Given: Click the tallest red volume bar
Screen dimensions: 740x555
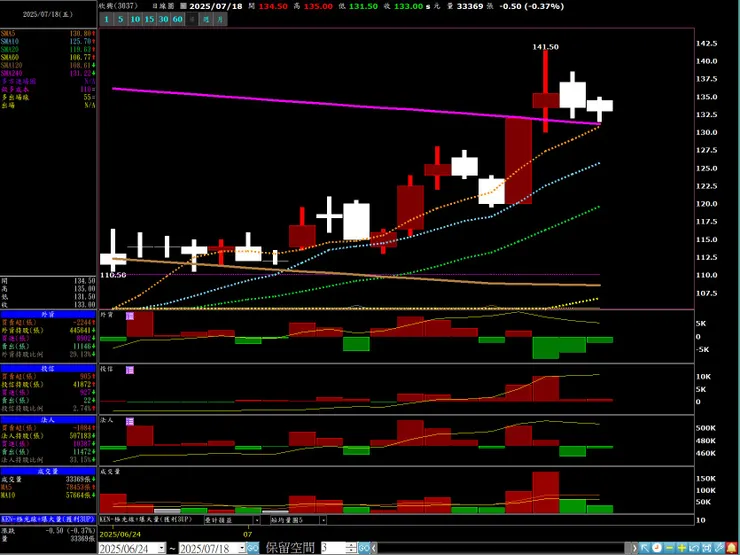Looking at the screenshot, I should click(546, 492).
